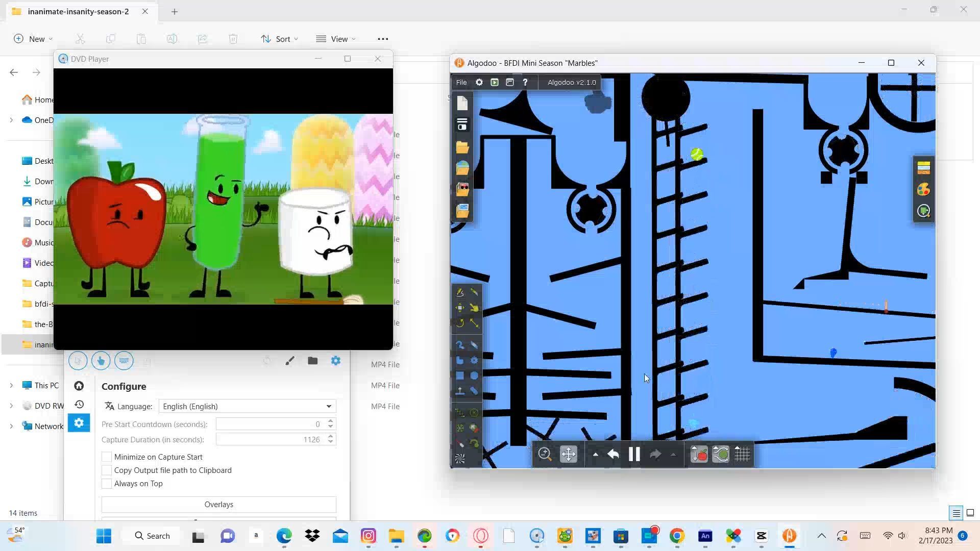
Task: Select the Algodoo zoom tool
Action: [545, 454]
